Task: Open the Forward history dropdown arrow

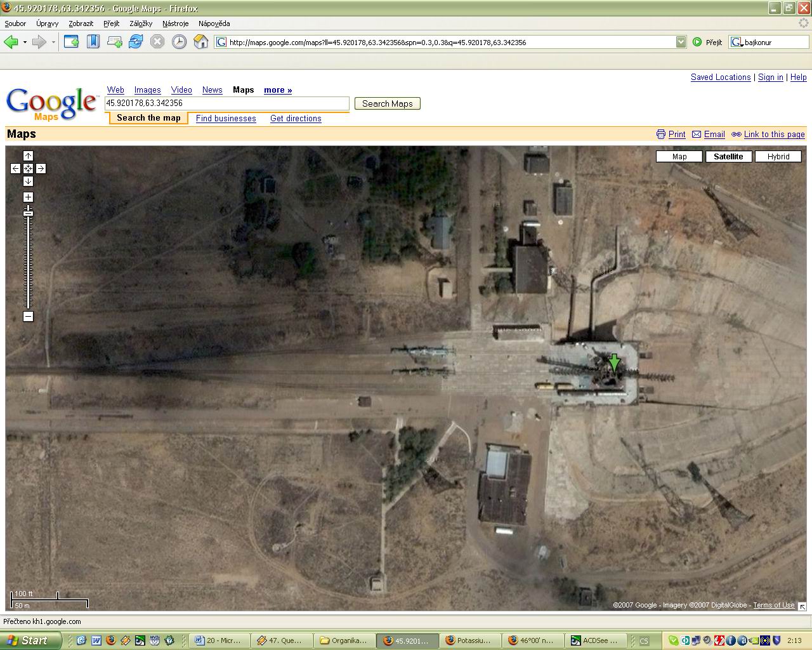Action: pyautogui.click(x=53, y=43)
